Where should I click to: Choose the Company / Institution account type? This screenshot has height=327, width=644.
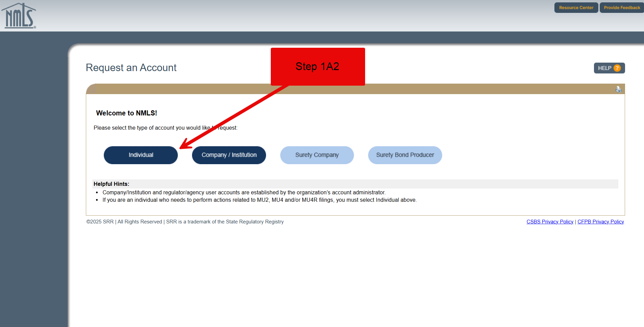[229, 155]
